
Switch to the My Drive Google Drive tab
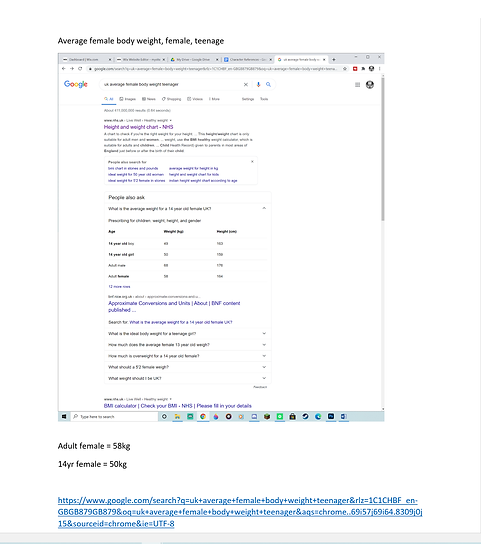pos(194,60)
